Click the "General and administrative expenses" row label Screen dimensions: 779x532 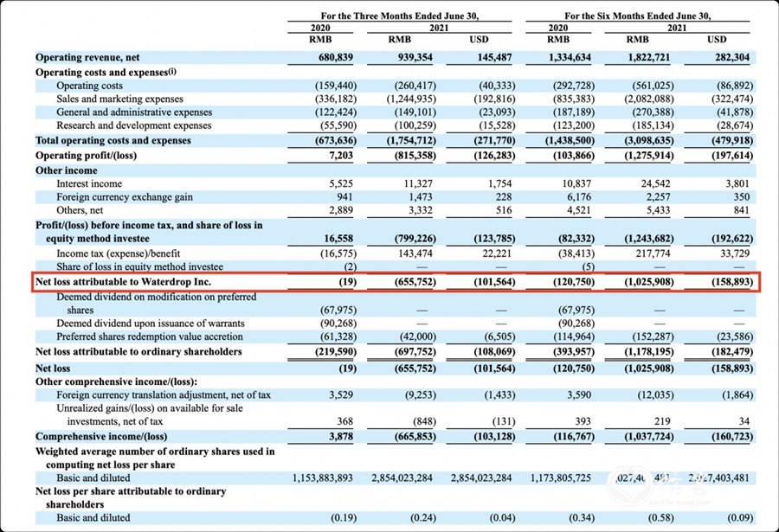click(134, 112)
